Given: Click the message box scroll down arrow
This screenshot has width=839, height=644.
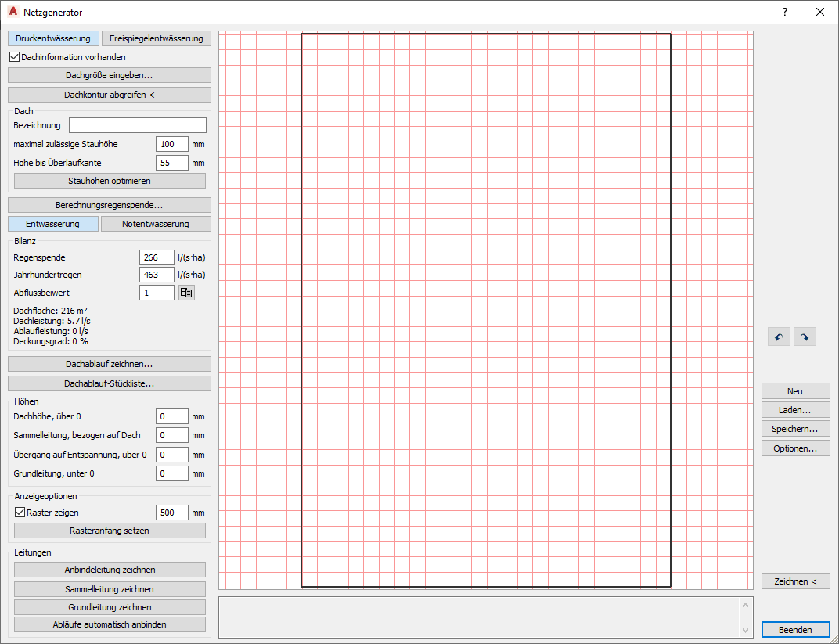Looking at the screenshot, I should (745, 631).
